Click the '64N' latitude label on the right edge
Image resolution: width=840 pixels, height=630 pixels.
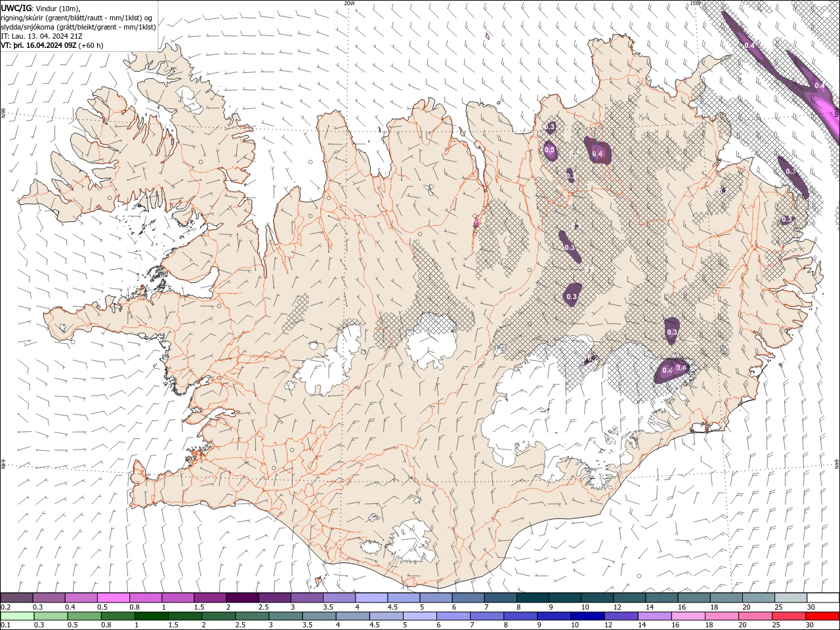click(837, 463)
